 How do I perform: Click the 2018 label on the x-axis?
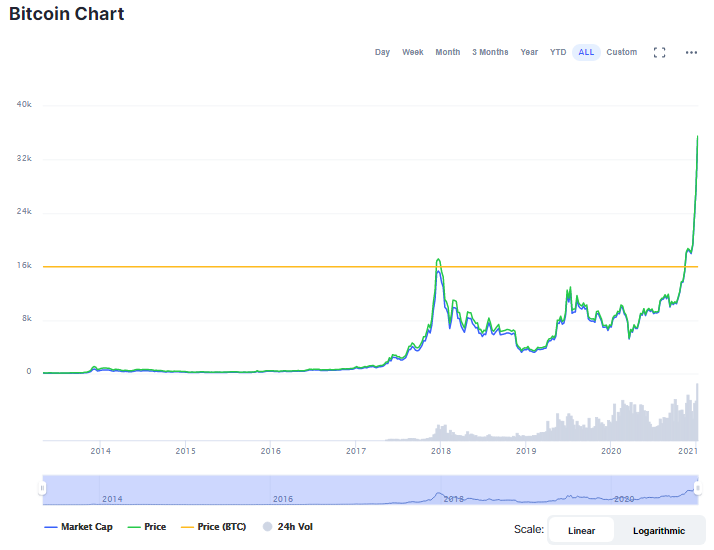[441, 451]
